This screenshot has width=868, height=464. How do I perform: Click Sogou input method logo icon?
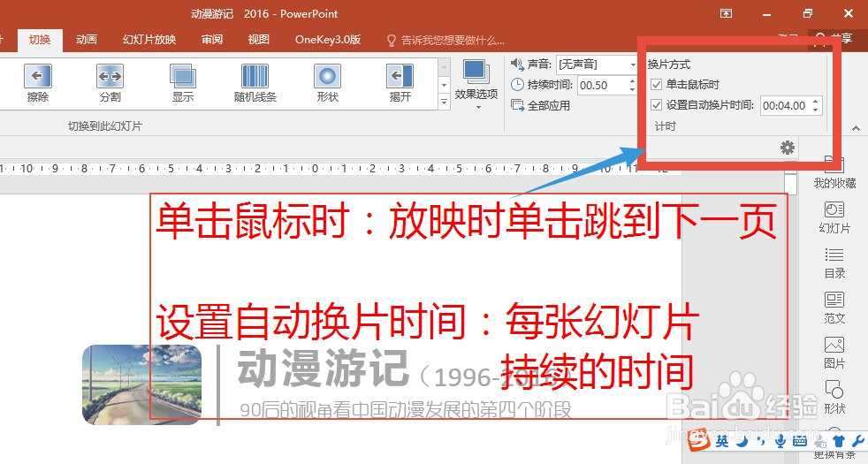point(700,440)
